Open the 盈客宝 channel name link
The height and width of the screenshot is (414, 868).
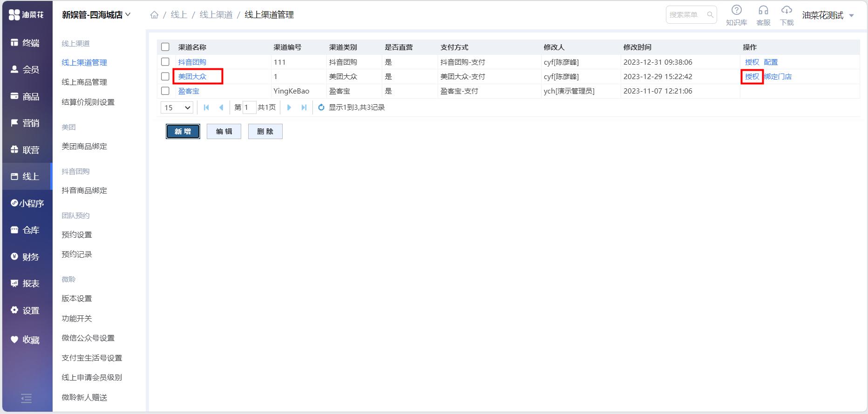[x=189, y=91]
